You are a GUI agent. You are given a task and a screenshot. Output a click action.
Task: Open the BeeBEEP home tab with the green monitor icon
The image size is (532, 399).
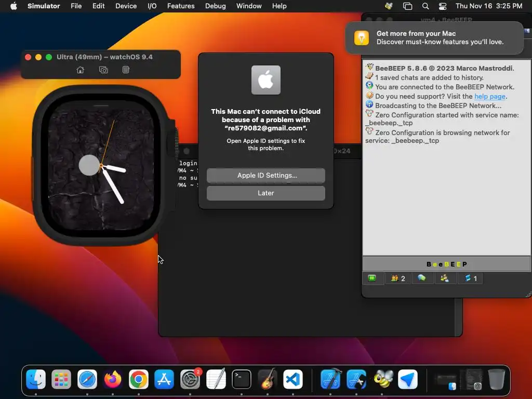coord(372,278)
